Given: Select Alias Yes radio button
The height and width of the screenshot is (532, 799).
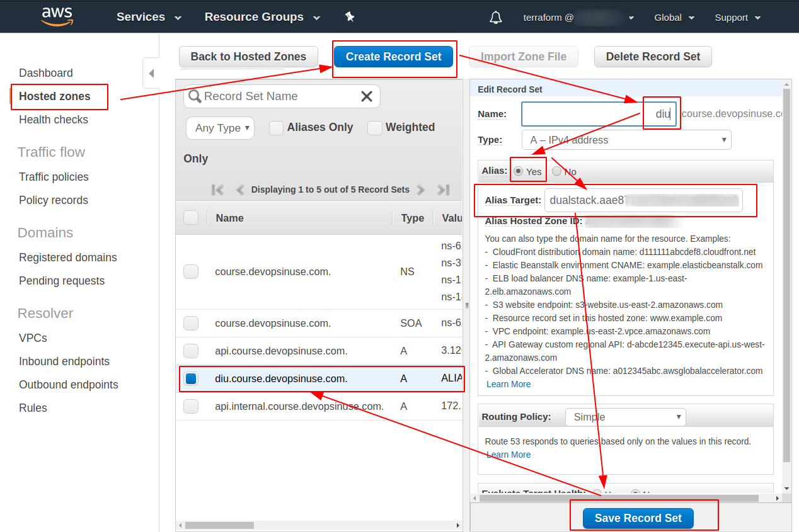Looking at the screenshot, I should pyautogui.click(x=519, y=171).
